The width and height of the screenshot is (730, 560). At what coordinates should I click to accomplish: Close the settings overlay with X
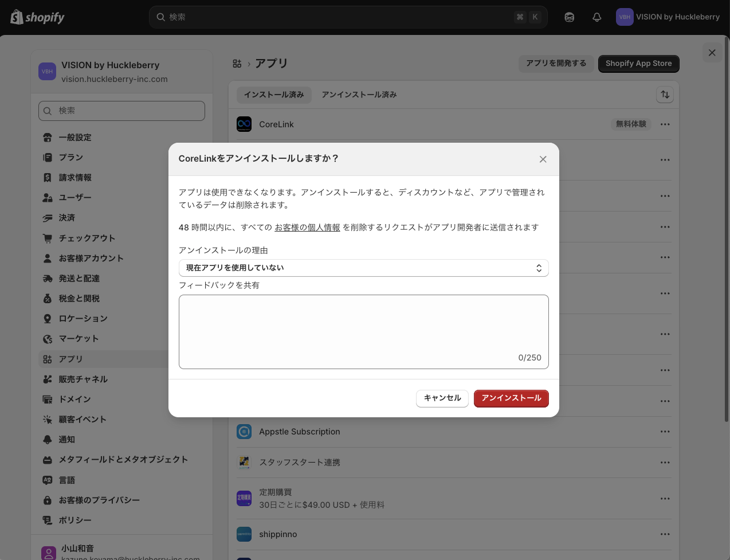tap(712, 53)
